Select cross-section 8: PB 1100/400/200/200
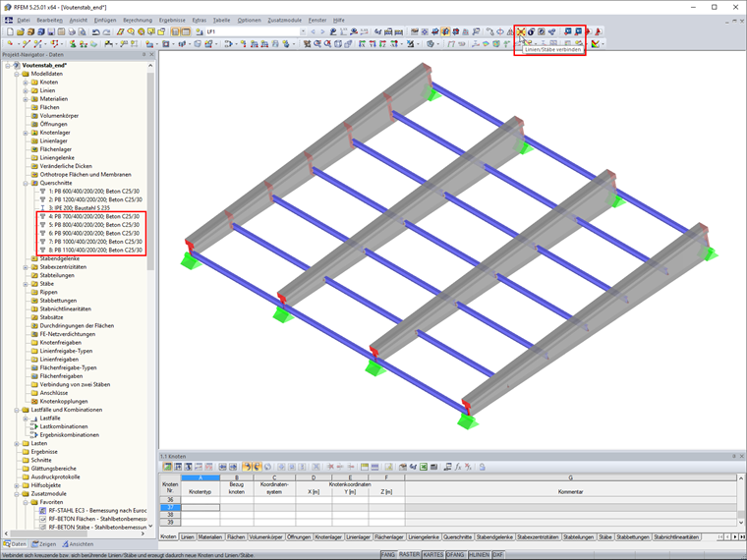 point(94,250)
